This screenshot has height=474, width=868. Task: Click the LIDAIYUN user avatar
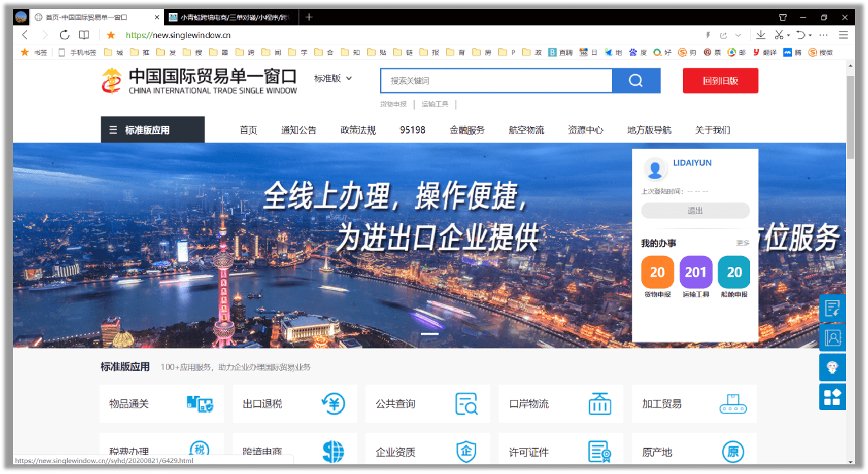655,169
